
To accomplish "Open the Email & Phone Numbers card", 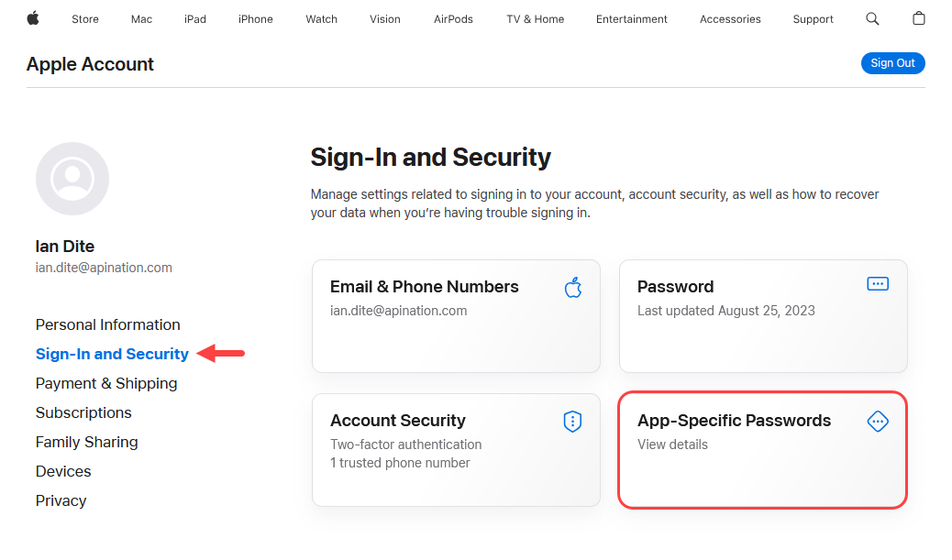I will point(456,316).
